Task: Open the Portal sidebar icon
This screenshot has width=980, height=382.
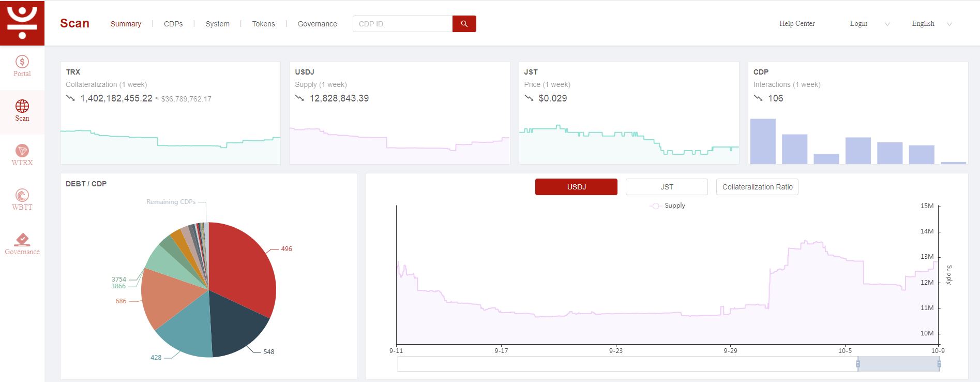Action: [22, 62]
